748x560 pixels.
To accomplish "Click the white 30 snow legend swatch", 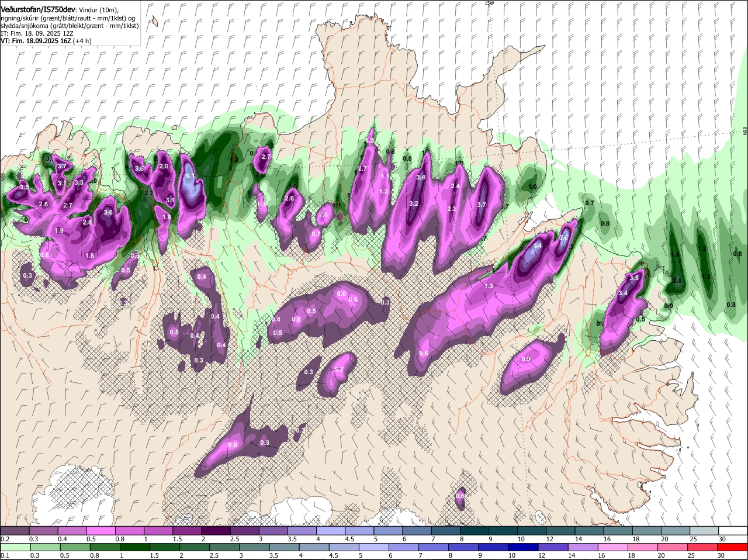I will [x=733, y=531].
